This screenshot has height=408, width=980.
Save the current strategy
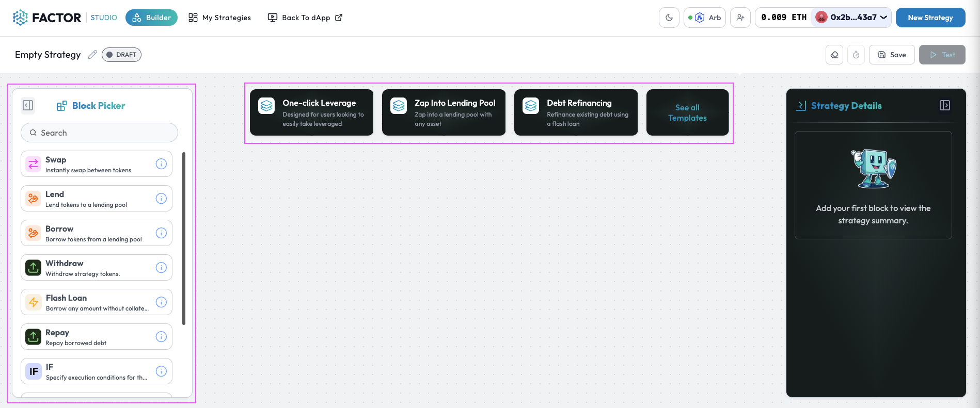[x=892, y=55]
